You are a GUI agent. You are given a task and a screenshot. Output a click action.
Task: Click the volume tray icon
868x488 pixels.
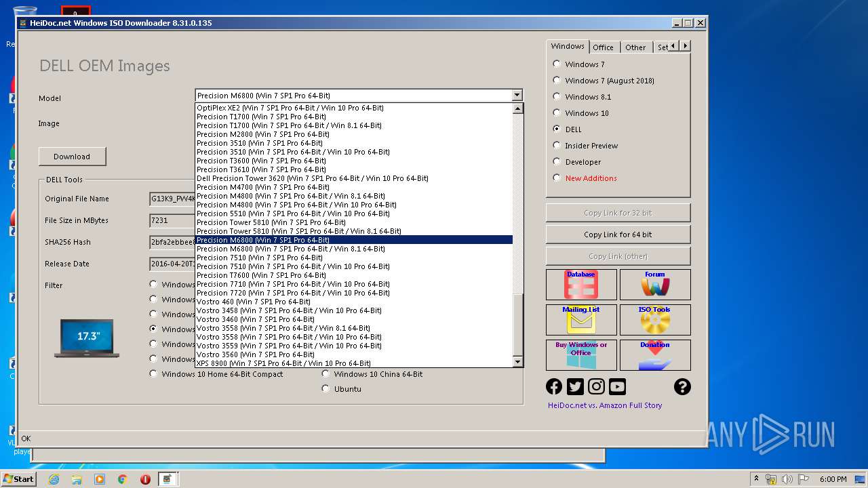click(x=787, y=479)
